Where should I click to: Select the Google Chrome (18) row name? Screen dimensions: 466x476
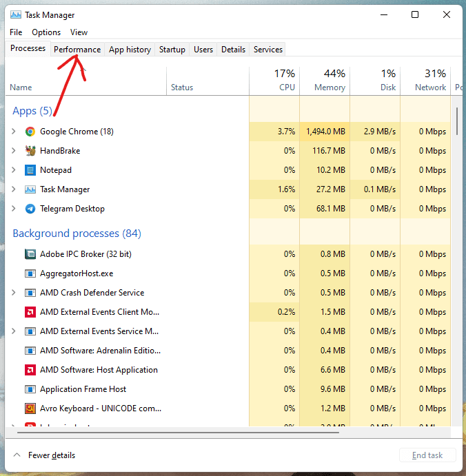77,132
